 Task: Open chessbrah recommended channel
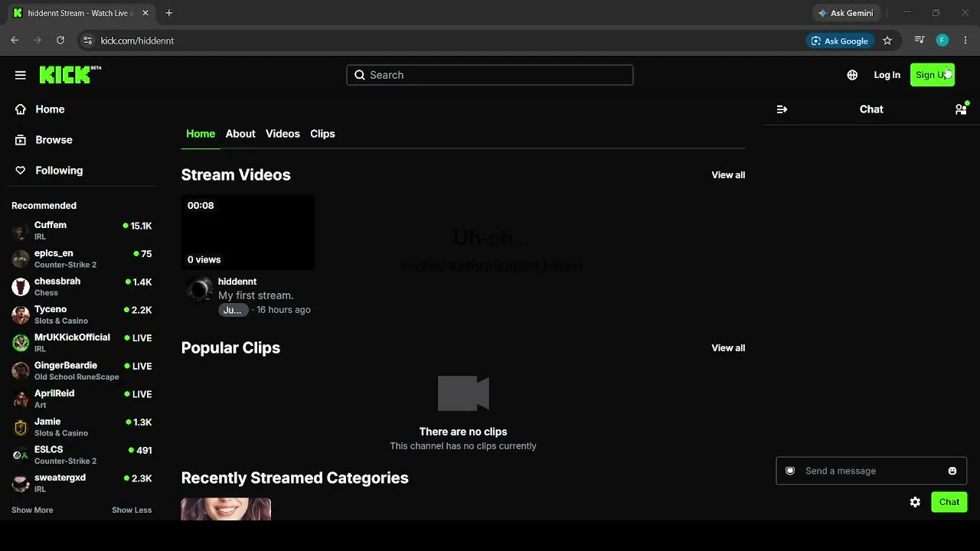pyautogui.click(x=82, y=287)
